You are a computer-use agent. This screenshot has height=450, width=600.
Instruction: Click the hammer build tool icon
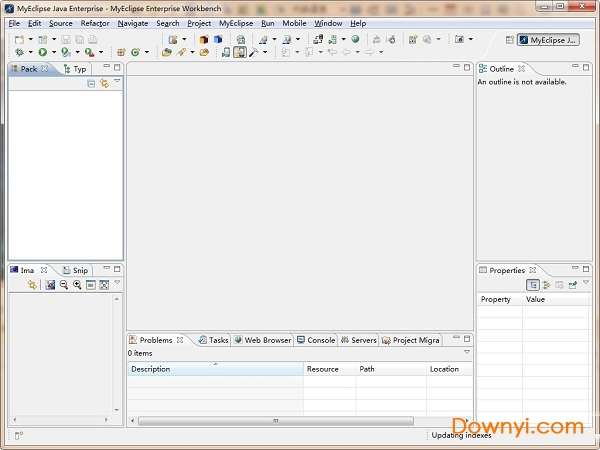[253, 52]
